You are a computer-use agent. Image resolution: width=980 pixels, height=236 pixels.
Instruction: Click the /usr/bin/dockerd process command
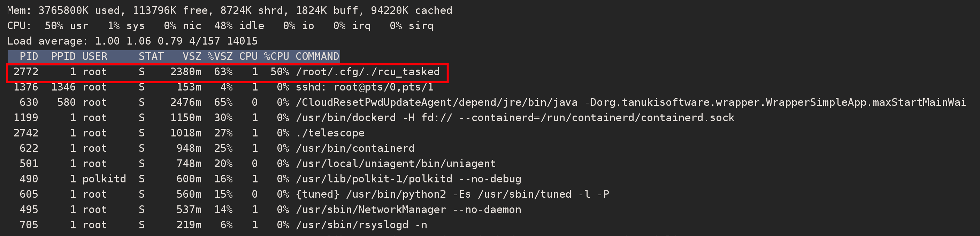point(515,118)
